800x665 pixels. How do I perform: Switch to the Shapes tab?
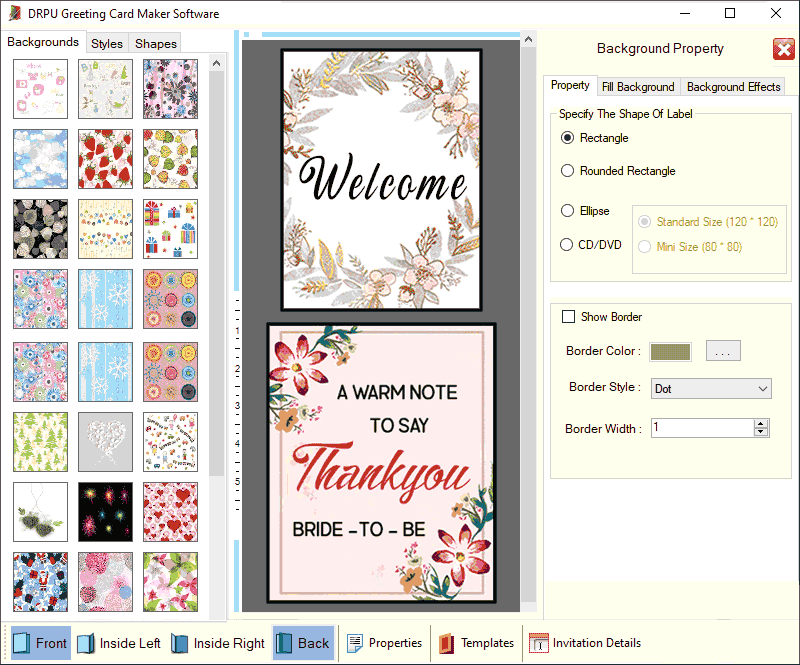[154, 43]
